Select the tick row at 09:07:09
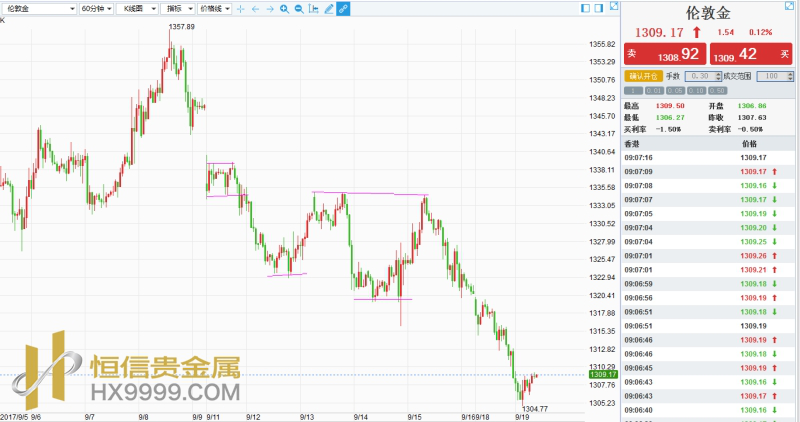800x422 pixels. coord(708,171)
